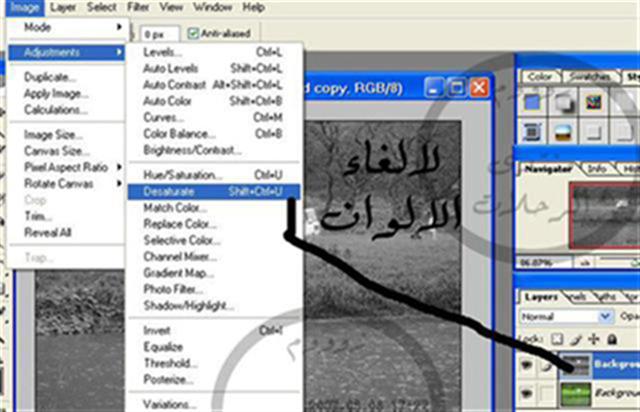The height and width of the screenshot is (412, 640).
Task: Click the Navigator zoom out icon
Action: [x=585, y=263]
